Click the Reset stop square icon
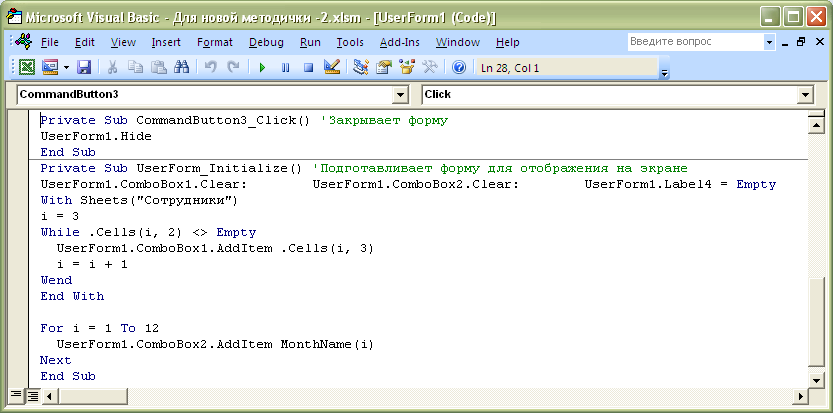 click(309, 68)
